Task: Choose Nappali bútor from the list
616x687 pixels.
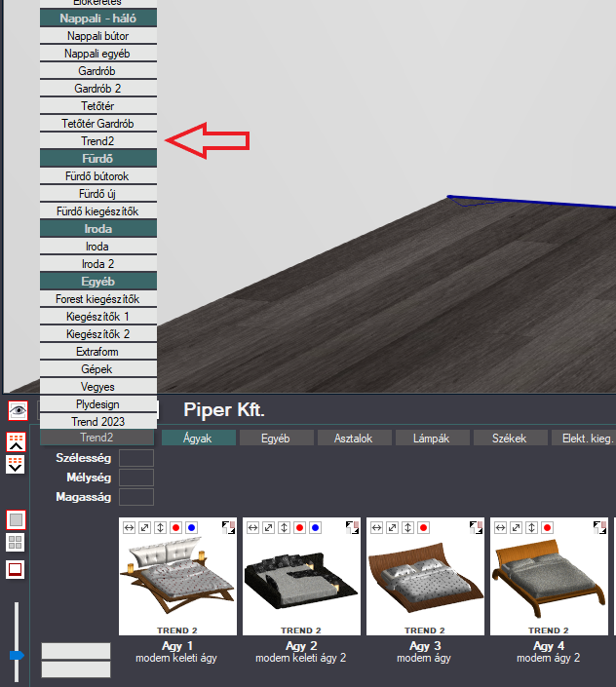Action: pyautogui.click(x=98, y=36)
